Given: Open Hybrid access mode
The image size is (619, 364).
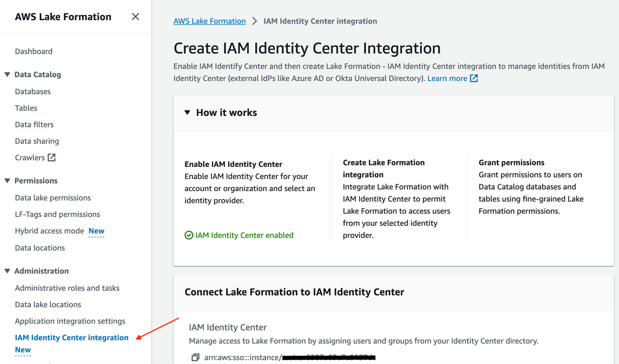Looking at the screenshot, I should [49, 231].
